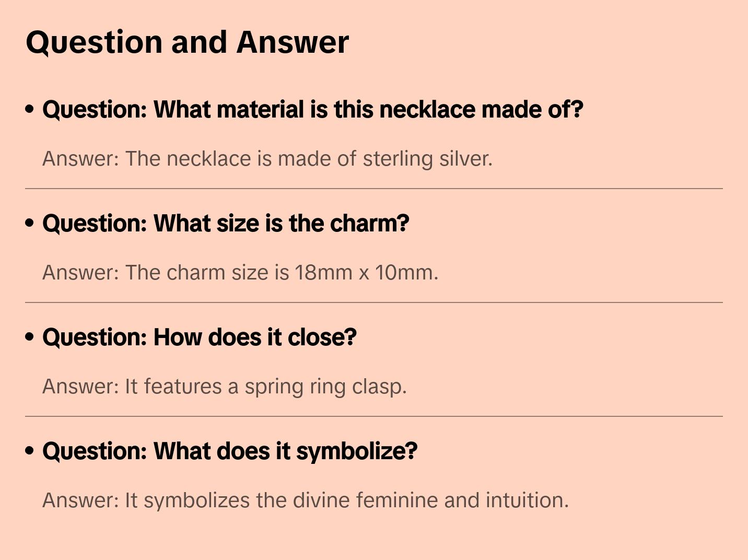Click the words "sterling silver" in the answer

[427, 159]
